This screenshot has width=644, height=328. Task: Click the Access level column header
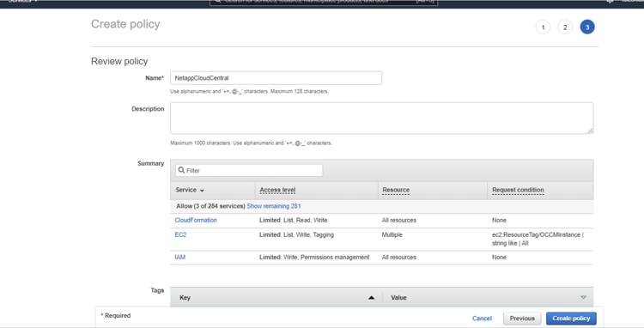click(277, 190)
